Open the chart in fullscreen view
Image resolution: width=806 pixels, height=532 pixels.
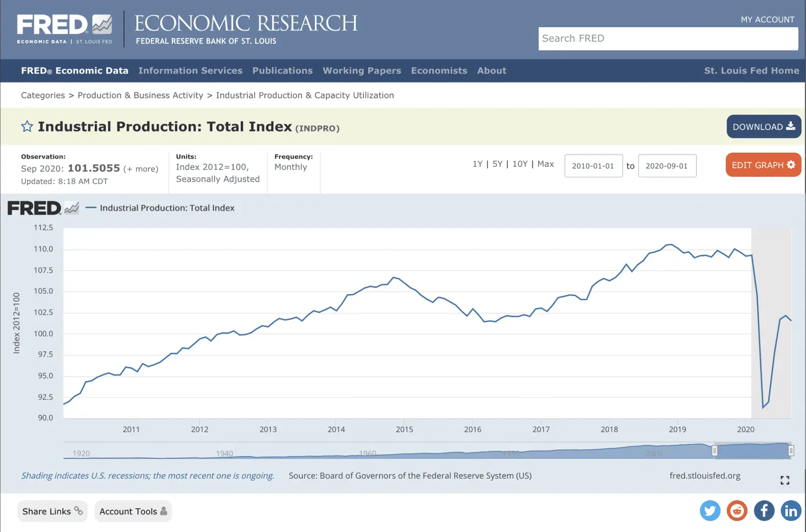point(784,480)
